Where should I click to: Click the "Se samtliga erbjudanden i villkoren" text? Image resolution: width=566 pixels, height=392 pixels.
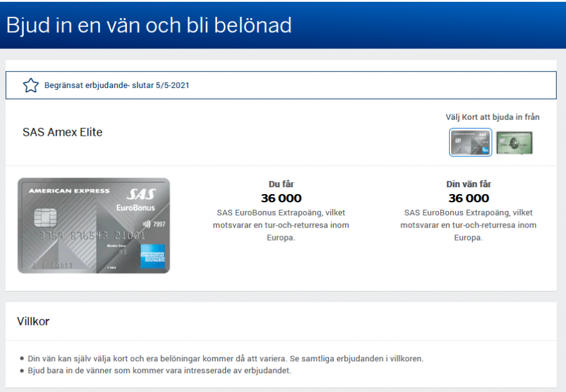point(356,359)
